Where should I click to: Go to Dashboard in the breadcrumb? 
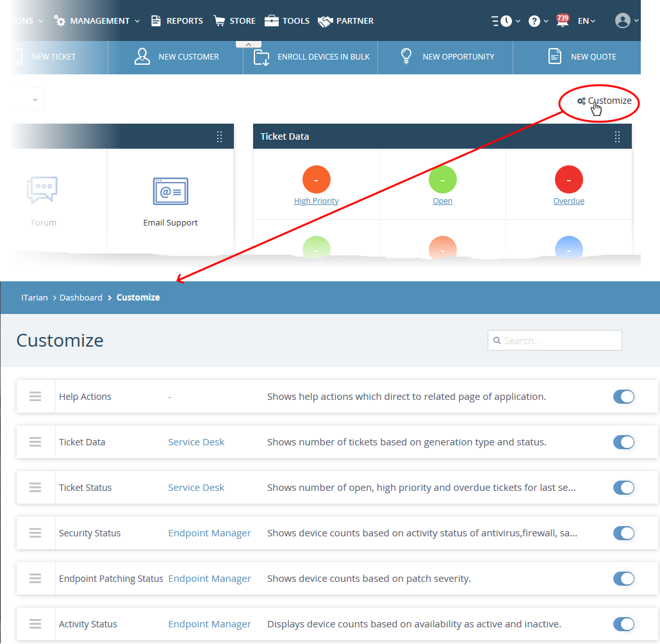(x=81, y=297)
